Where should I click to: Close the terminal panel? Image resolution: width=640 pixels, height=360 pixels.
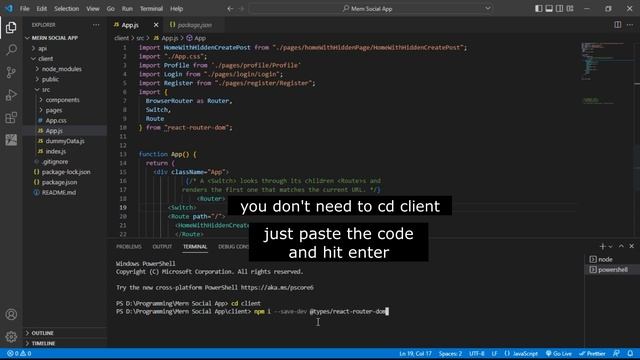tap(631, 246)
